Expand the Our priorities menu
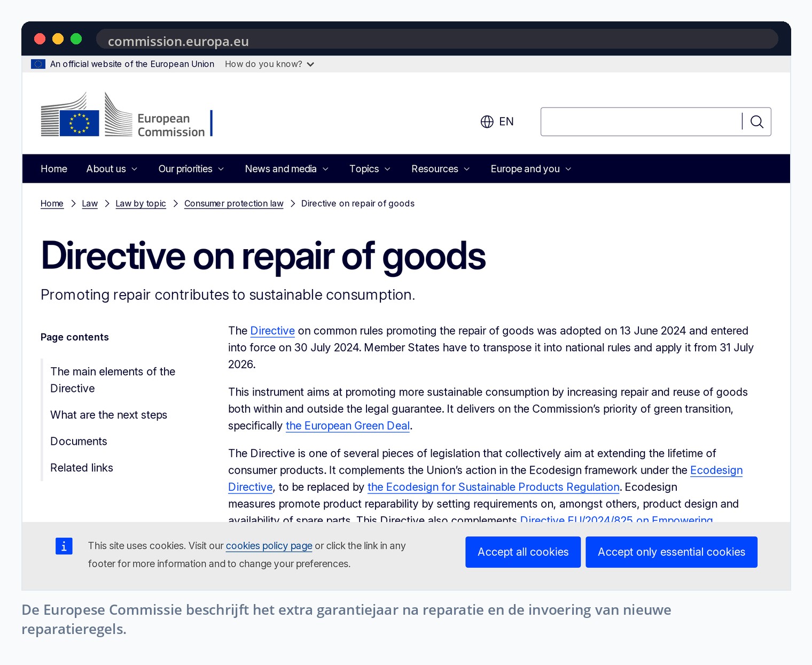Screen dimensions: 812x665 [191, 169]
